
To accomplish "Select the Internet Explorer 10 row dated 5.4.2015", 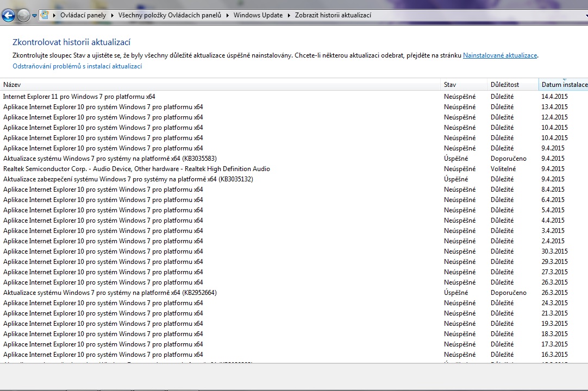I will tap(294, 210).
